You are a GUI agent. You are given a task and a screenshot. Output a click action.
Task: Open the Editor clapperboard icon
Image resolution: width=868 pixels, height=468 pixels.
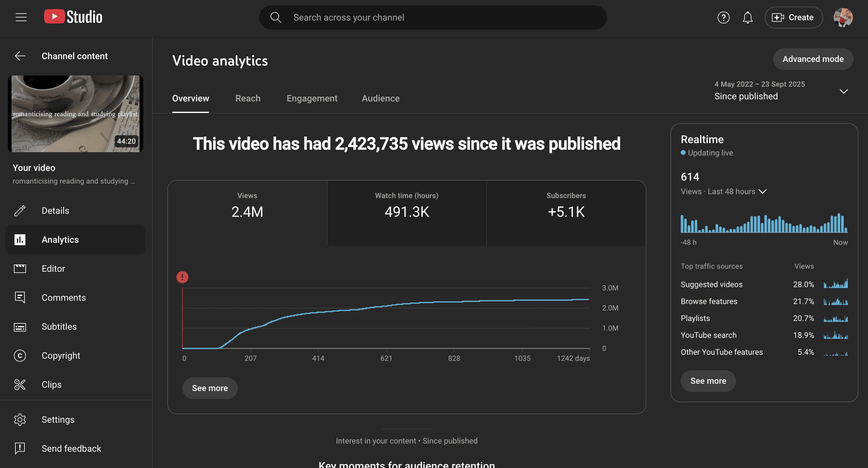(x=20, y=268)
